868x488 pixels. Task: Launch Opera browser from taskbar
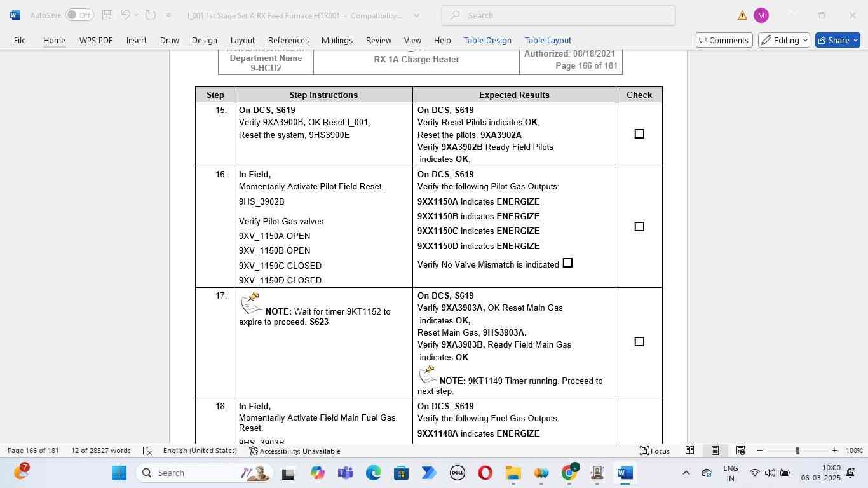tap(485, 473)
